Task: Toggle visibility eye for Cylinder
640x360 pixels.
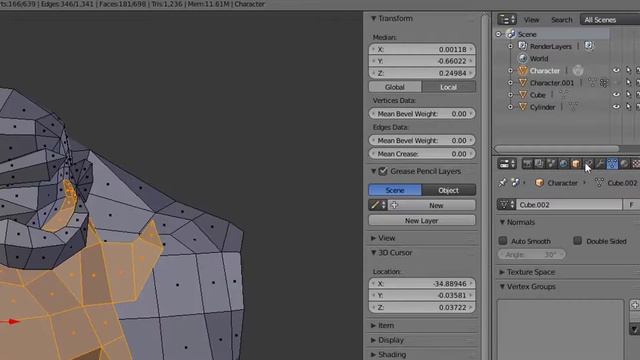Action: pos(616,107)
